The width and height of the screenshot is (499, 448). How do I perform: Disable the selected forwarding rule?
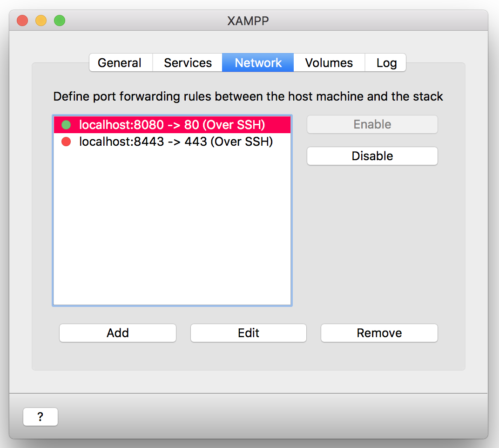tap(372, 156)
